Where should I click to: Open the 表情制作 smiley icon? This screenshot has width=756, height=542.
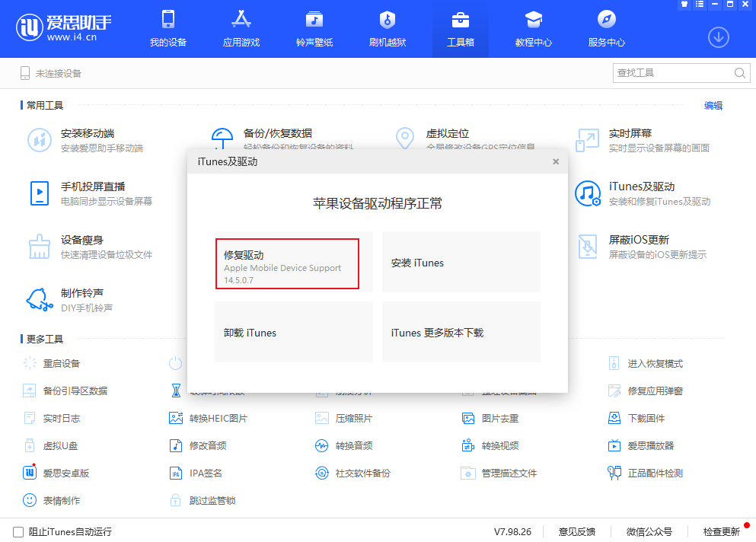coord(30,500)
